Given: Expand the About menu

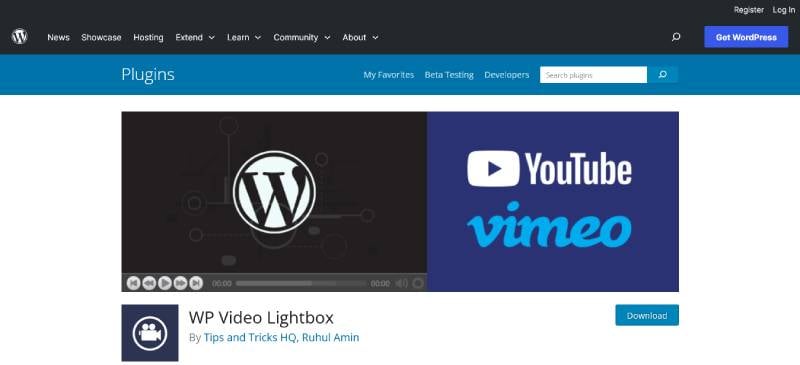Looking at the screenshot, I should [360, 37].
